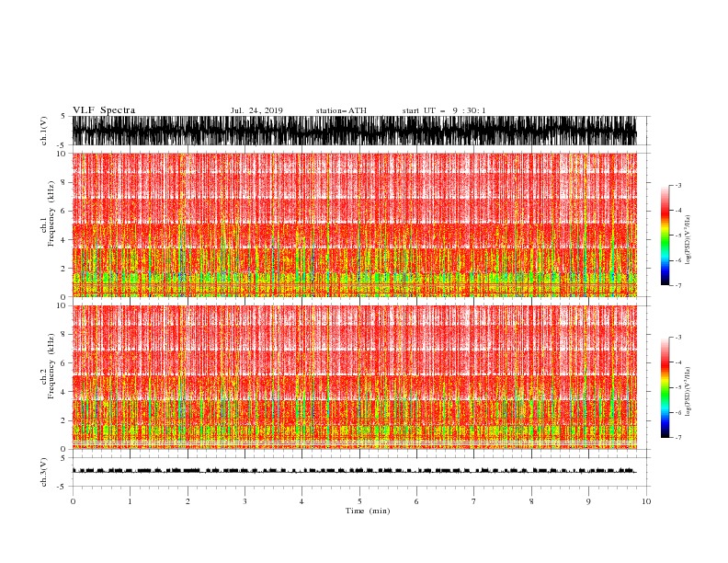The image size is (728, 563).
Task: Click the ch.2 colorbar 'log(PSD)(V²/Hz)' label
Action: tap(688, 392)
